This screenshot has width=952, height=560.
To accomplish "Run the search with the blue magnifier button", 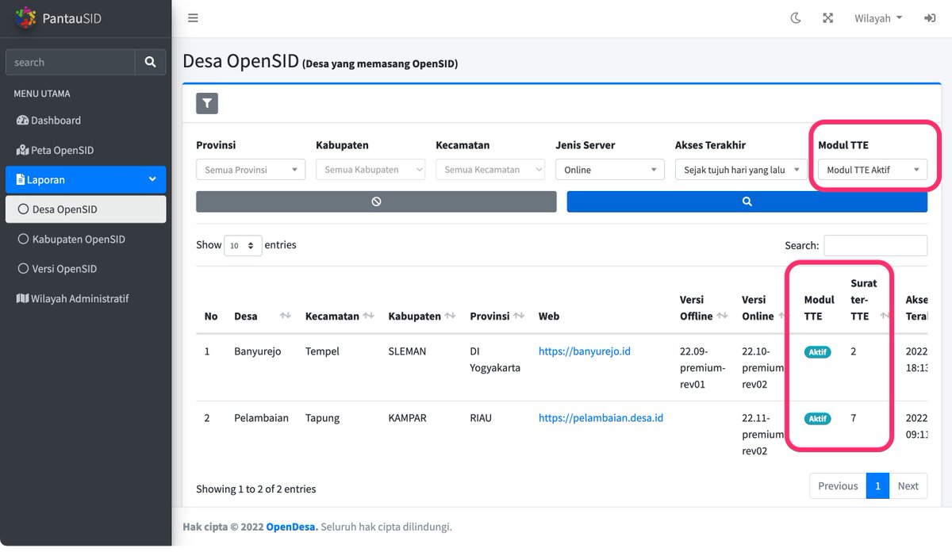I will (x=747, y=201).
